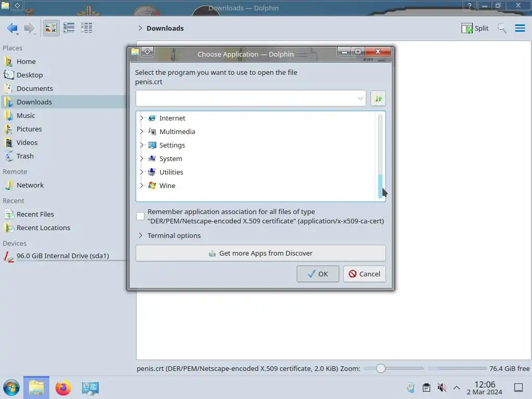
Task: Click the Show Desktop button in tray
Action: click(518, 388)
